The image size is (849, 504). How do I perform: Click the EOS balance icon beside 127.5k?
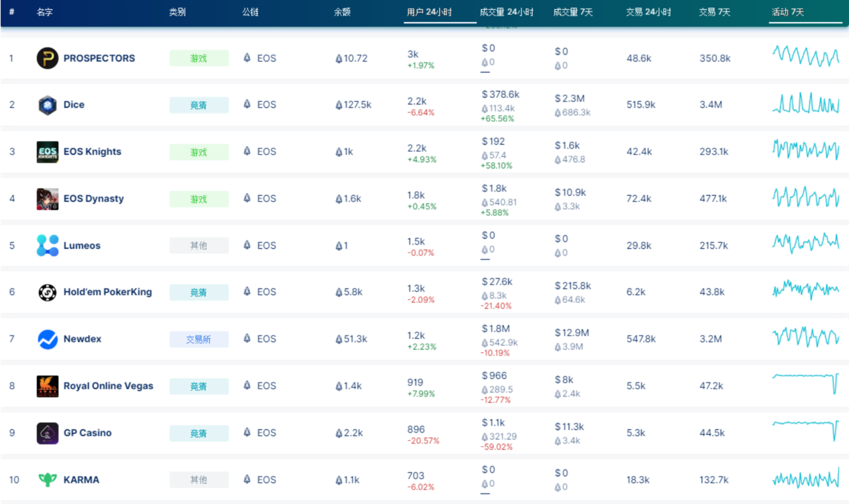[339, 105]
